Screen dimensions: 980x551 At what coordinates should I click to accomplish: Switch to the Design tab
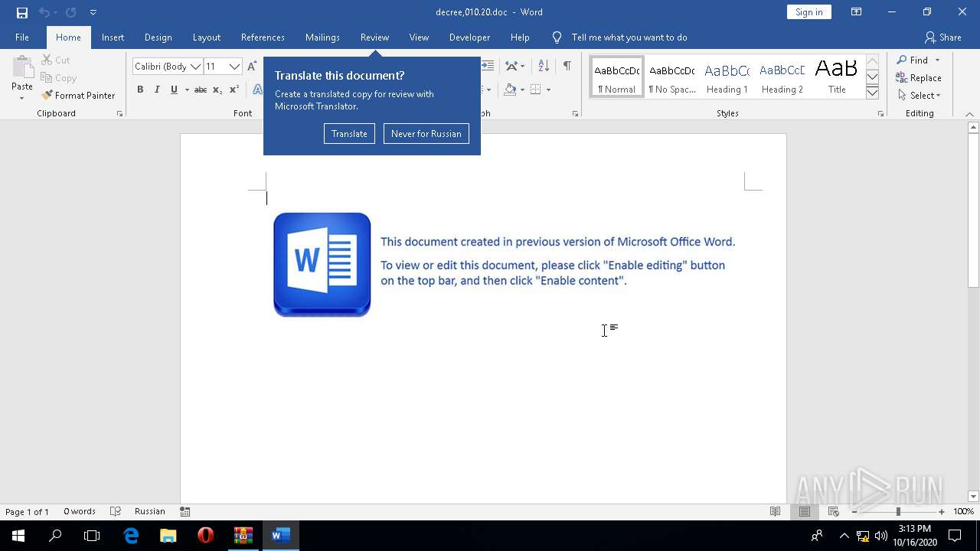click(158, 37)
